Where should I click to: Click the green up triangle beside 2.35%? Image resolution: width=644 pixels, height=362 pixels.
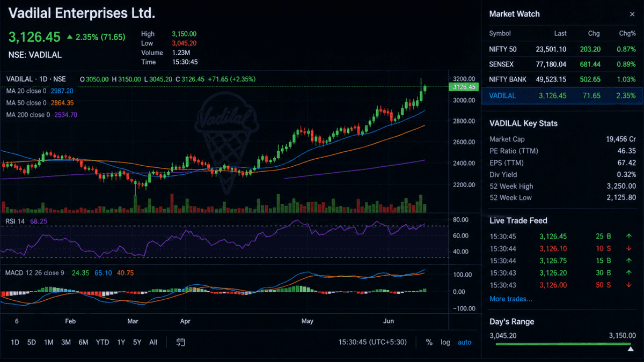click(x=70, y=38)
